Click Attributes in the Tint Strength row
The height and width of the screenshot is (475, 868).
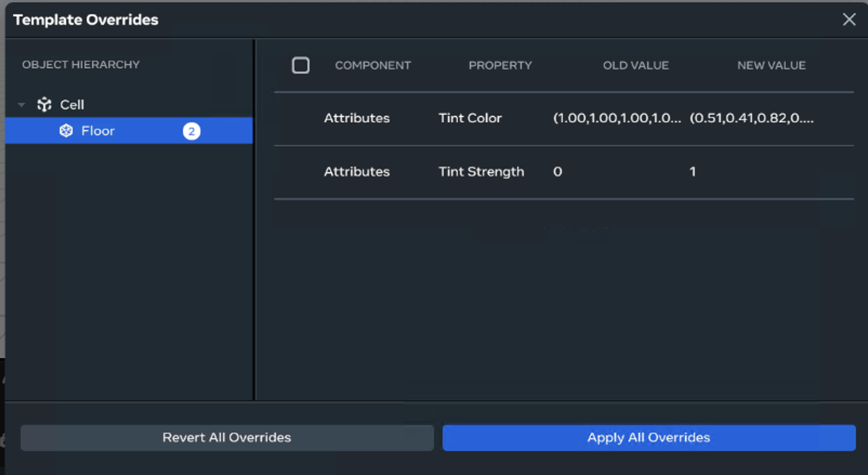(x=357, y=171)
